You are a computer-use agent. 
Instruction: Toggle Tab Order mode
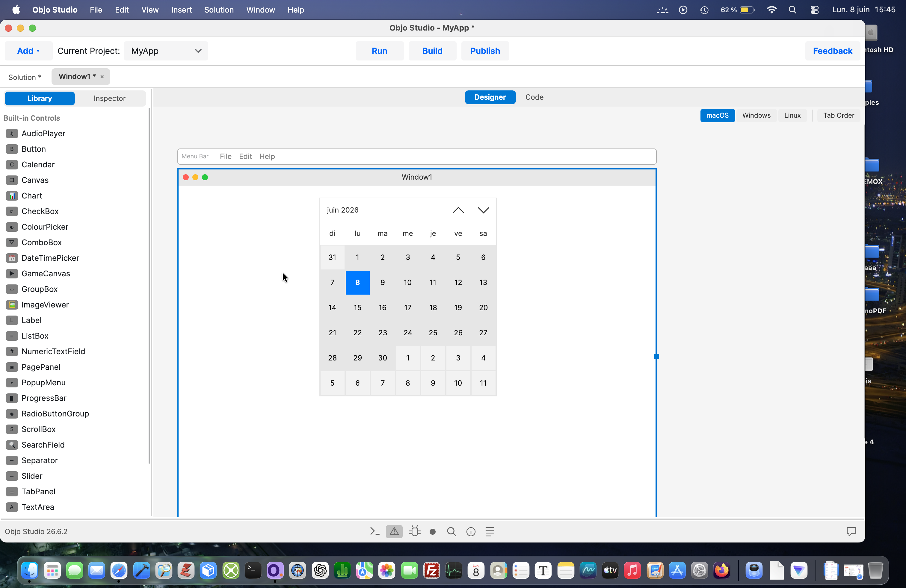(x=839, y=115)
